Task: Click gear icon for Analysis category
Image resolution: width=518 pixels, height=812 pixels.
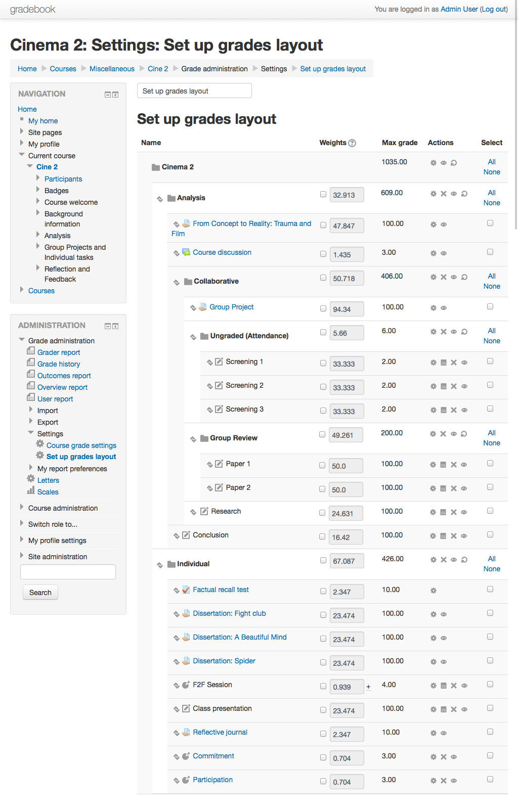Action: click(x=433, y=194)
